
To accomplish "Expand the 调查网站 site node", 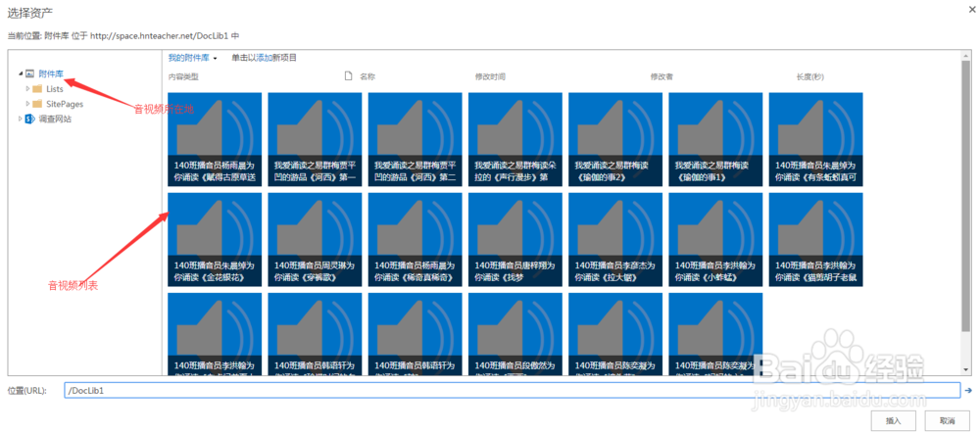I will [21, 119].
